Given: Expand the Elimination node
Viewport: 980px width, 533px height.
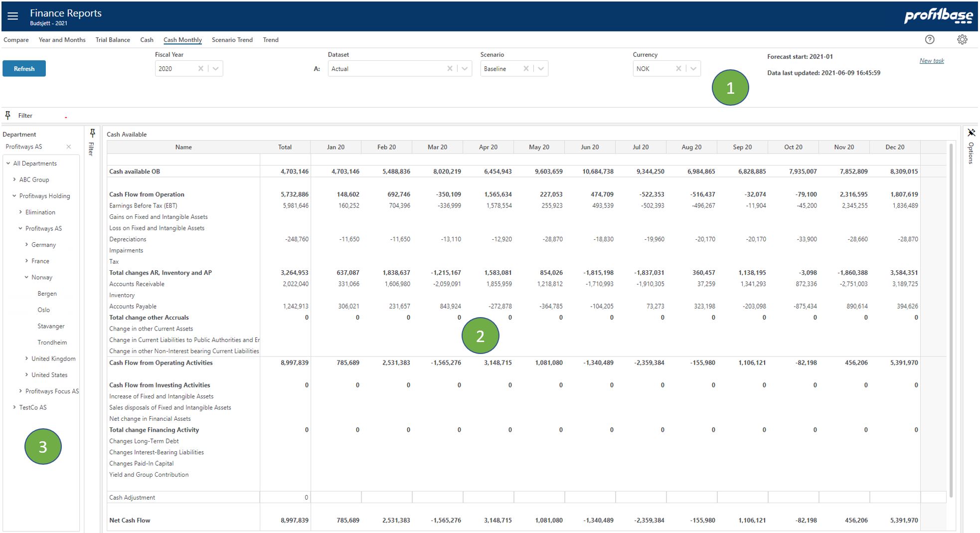Looking at the screenshot, I should pyautogui.click(x=20, y=212).
